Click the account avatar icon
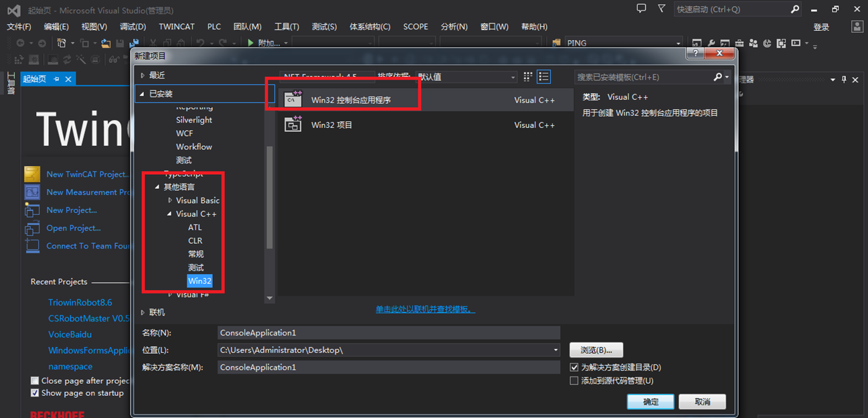 857,26
